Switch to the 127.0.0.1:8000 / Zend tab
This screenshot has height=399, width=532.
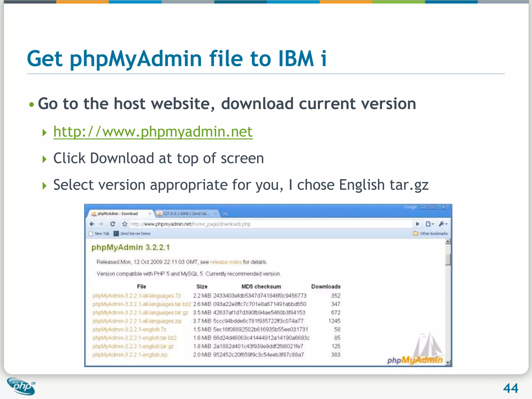tap(186, 214)
